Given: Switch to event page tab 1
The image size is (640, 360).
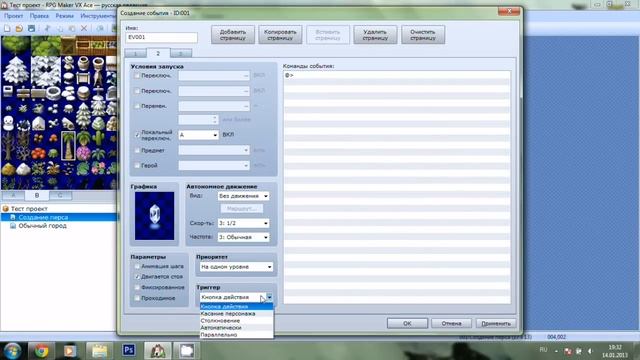Looking at the screenshot, I should (135, 53).
